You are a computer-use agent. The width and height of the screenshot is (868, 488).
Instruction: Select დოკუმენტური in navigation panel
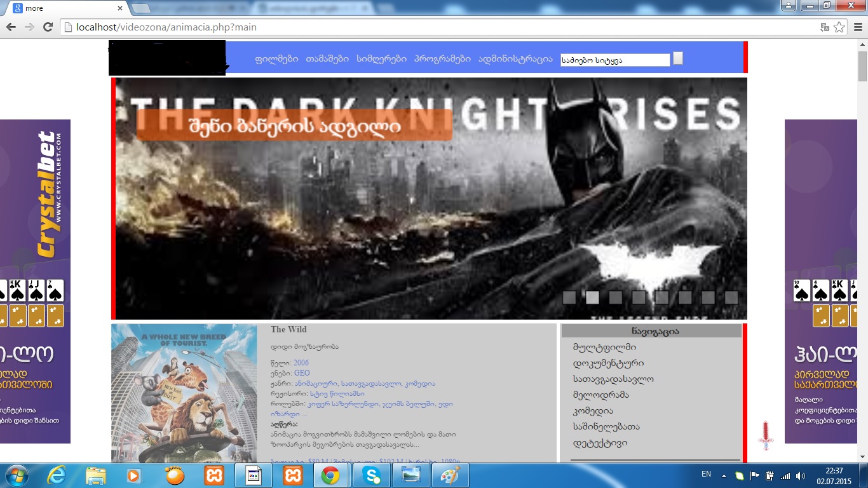608,363
